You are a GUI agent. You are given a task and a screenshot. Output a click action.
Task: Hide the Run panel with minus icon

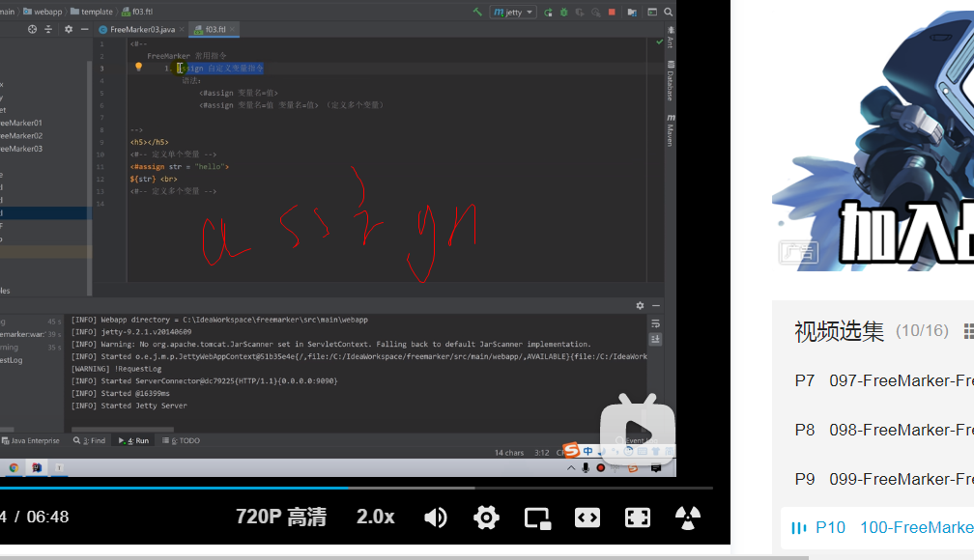click(656, 305)
